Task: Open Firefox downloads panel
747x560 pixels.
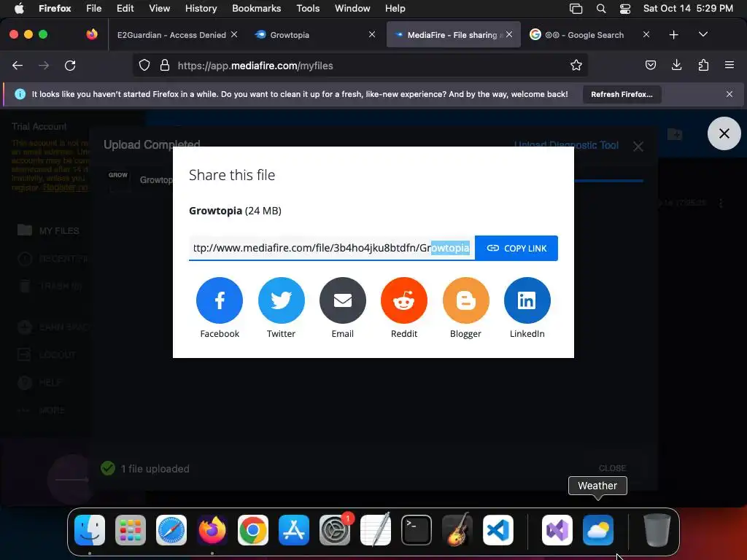Action: (676, 65)
